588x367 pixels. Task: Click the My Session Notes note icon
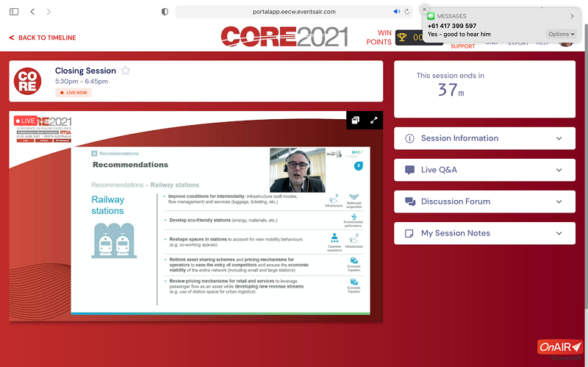click(409, 233)
